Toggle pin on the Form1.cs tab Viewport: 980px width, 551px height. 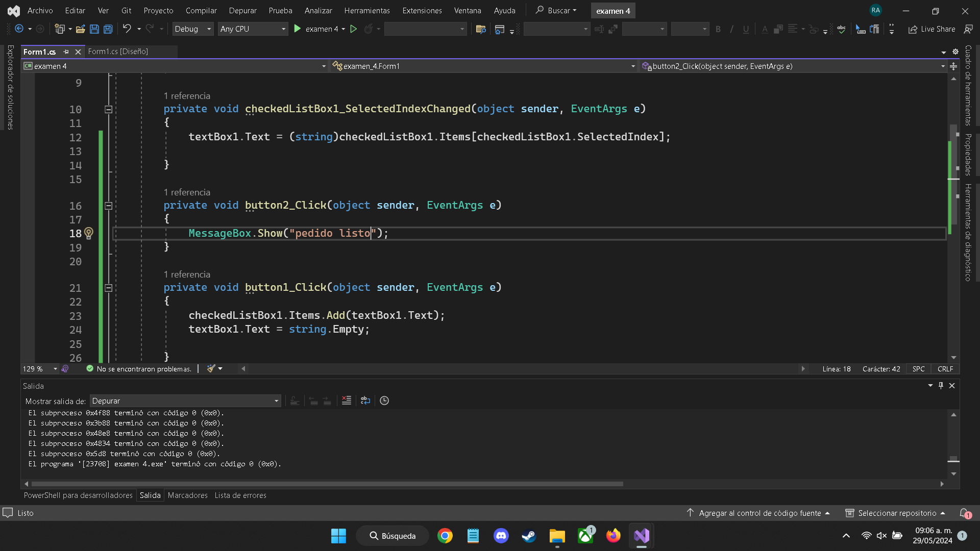pos(66,52)
